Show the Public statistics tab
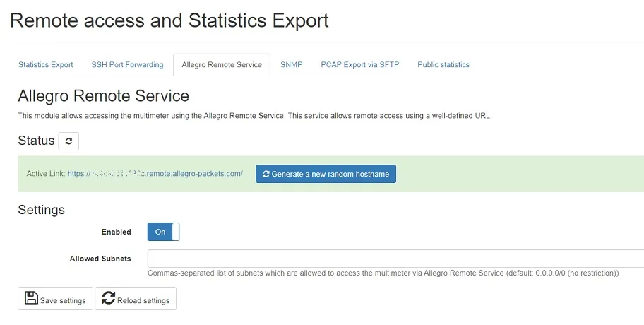 [443, 64]
